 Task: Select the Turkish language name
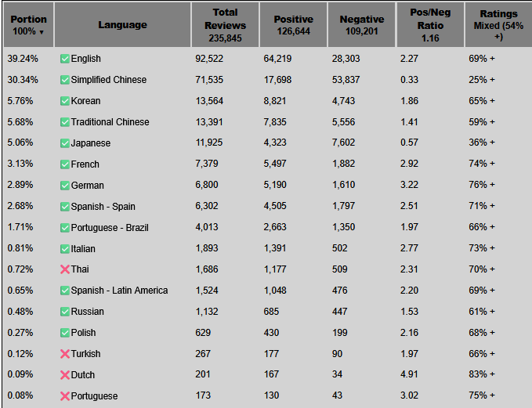point(86,354)
